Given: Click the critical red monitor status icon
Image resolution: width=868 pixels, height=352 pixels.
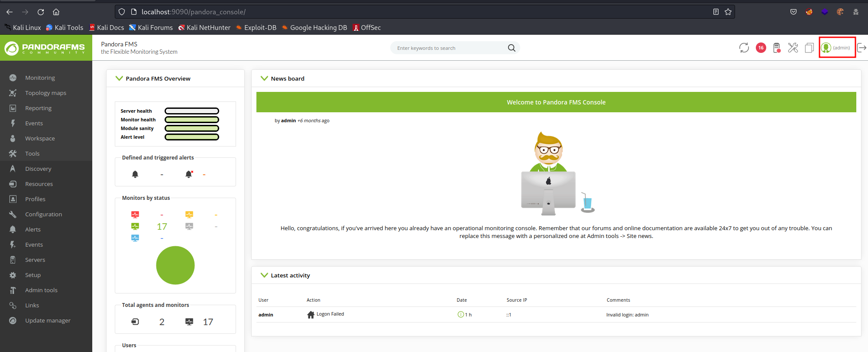Looking at the screenshot, I should (x=135, y=215).
